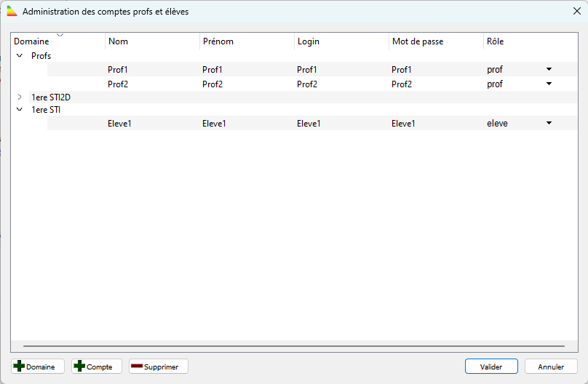This screenshot has height=384, width=588.
Task: Collapse the Profs domain
Action: 20,56
